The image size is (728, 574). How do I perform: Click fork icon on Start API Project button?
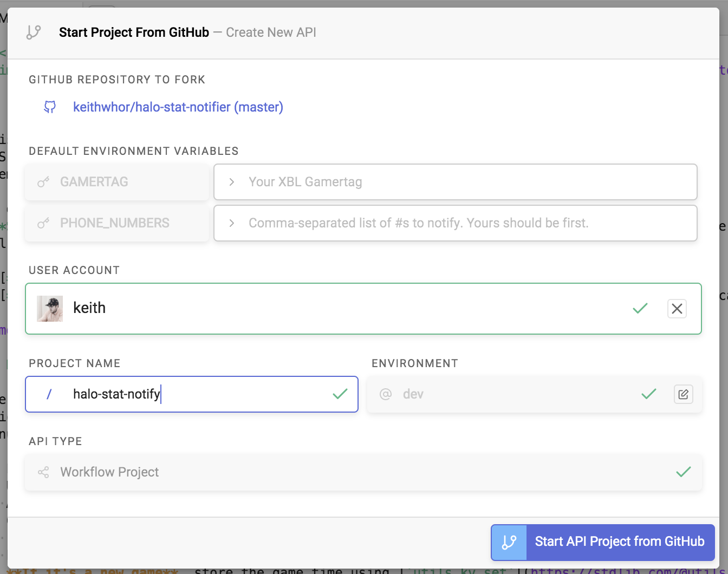[509, 542]
